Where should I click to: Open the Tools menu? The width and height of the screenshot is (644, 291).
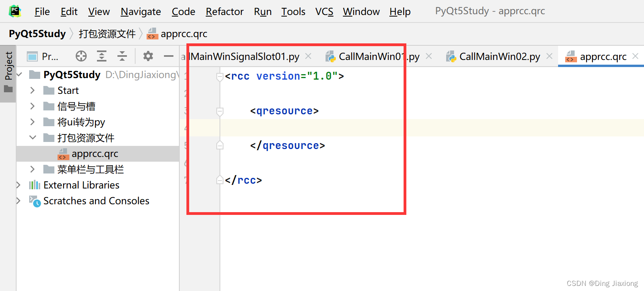[293, 12]
